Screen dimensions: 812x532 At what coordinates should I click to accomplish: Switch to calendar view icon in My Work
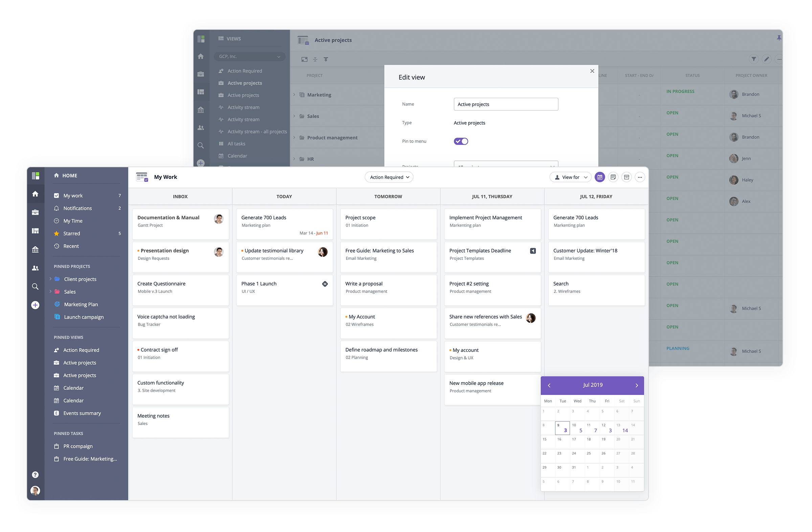point(600,177)
